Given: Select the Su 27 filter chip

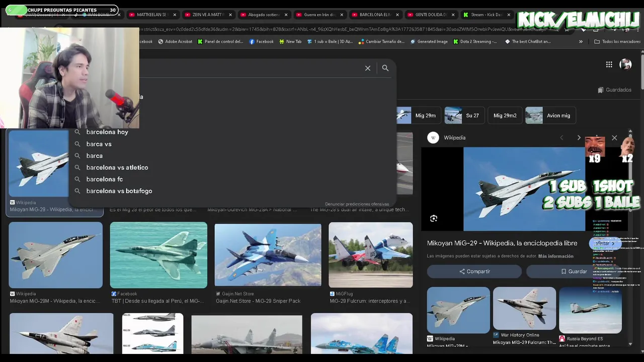Looking at the screenshot, I should tap(464, 116).
